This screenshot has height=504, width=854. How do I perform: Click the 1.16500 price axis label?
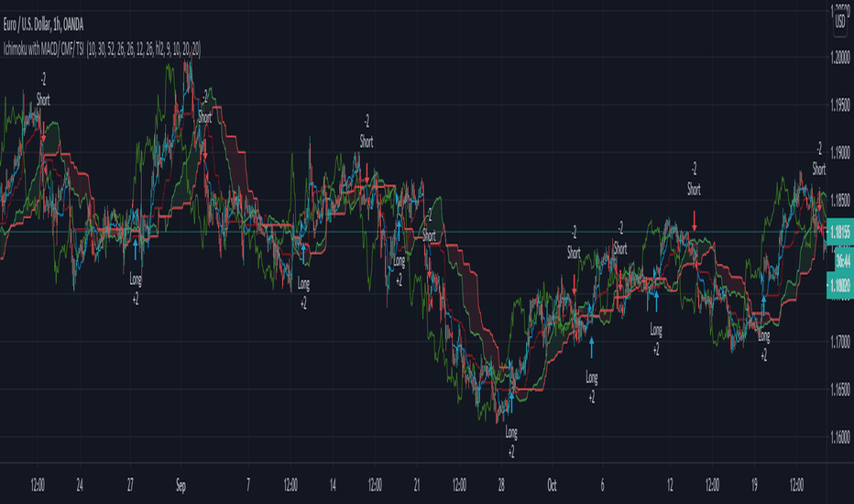coord(840,389)
